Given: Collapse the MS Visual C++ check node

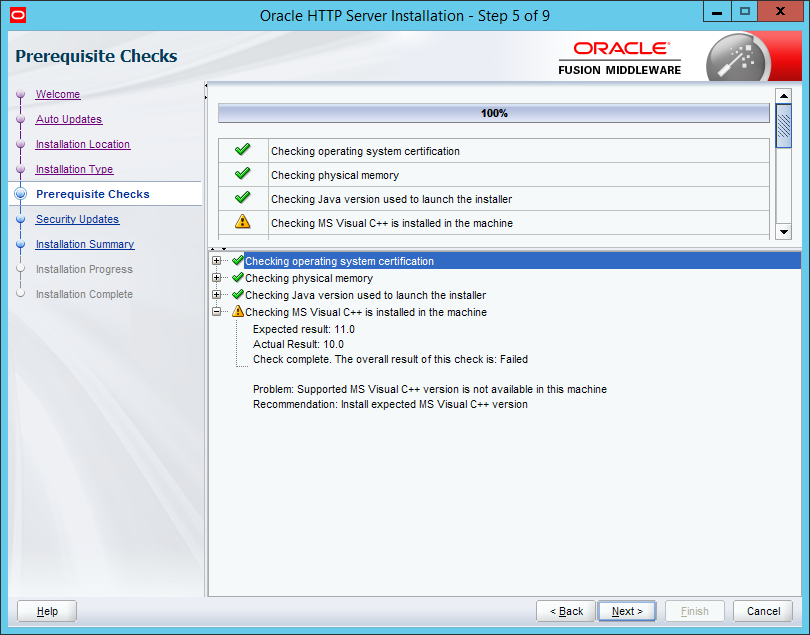Looking at the screenshot, I should (x=217, y=312).
